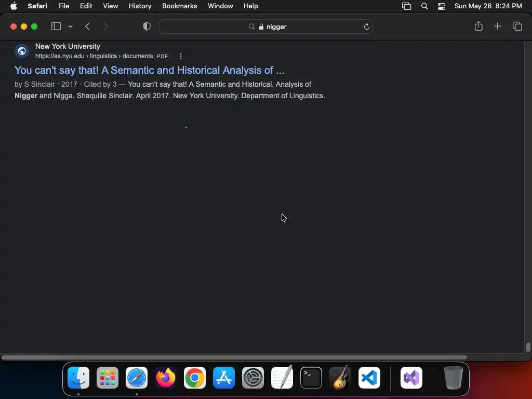This screenshot has width=532, height=399.
Task: Launch Google Chrome from the Dock
Action: (195, 378)
